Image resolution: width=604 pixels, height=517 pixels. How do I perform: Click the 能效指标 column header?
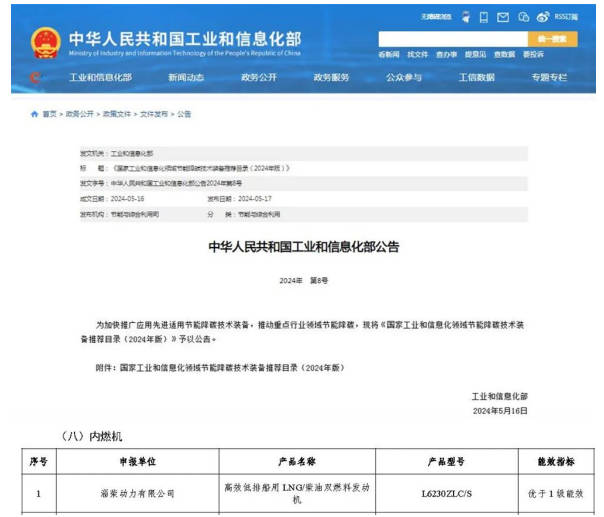click(556, 461)
